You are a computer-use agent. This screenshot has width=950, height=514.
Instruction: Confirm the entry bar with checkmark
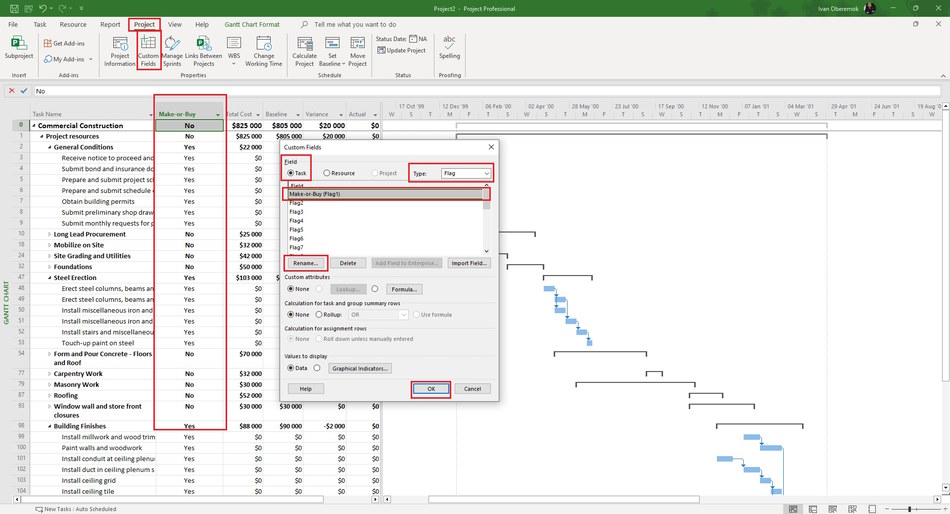(x=24, y=91)
